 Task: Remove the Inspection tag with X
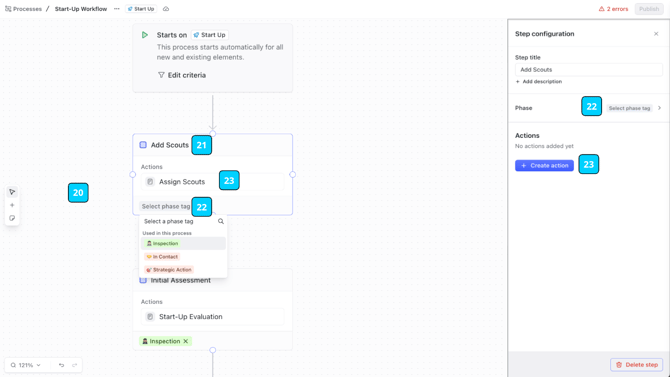186,341
